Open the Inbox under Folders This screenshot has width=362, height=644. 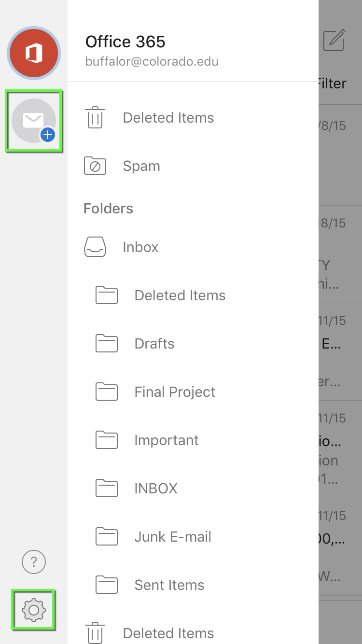coord(140,247)
